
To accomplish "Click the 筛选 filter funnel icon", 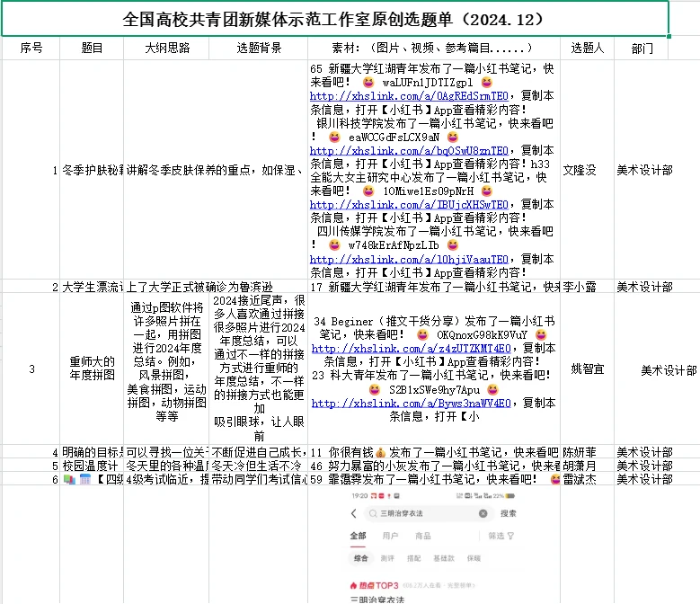I will (510, 536).
